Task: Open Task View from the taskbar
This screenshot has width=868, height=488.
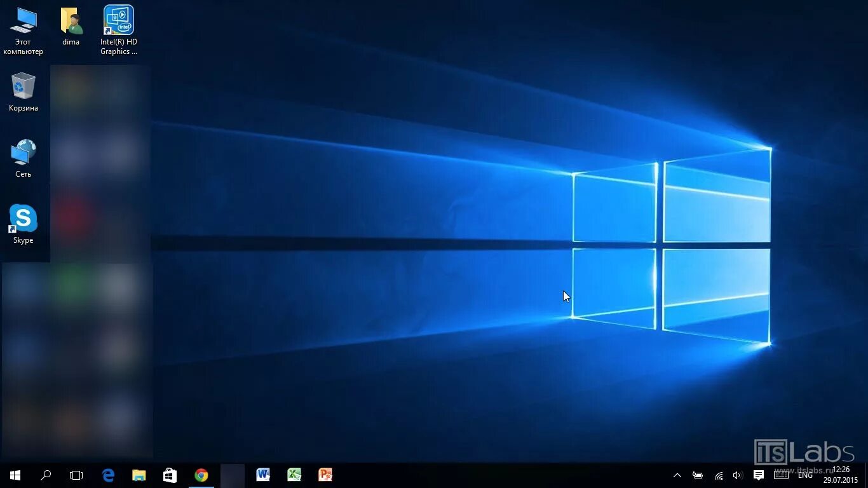Action: (76, 475)
